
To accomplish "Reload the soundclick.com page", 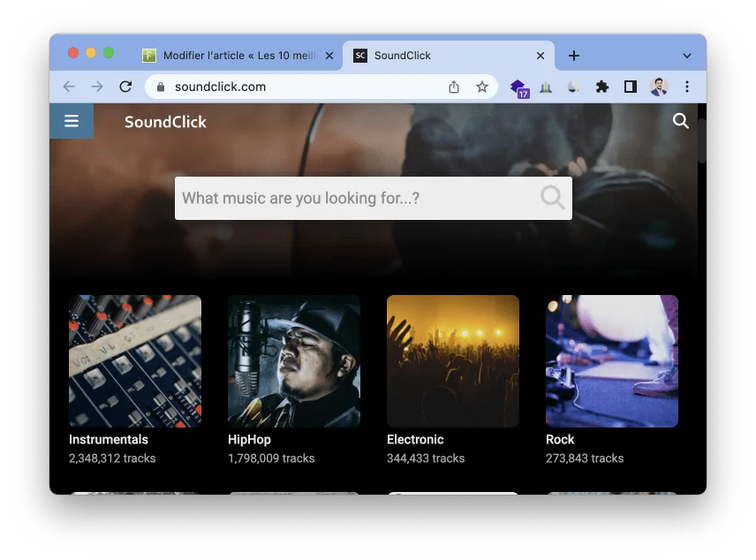I will point(125,87).
